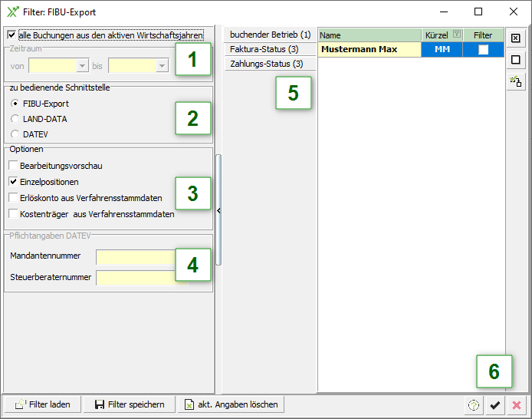This screenshot has height=419, width=532.
Task: Click the Mandantennummer input field
Action: coord(136,257)
